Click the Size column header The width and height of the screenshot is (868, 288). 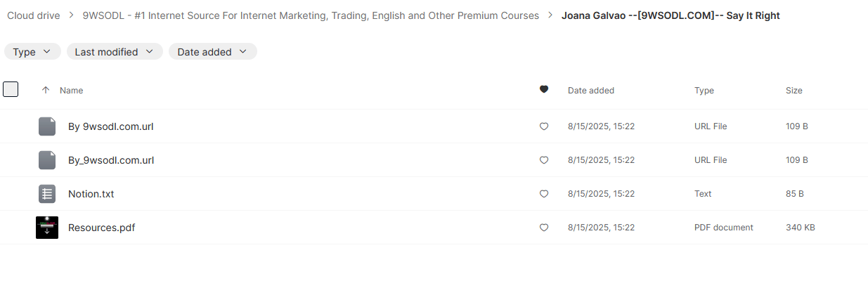(x=793, y=91)
